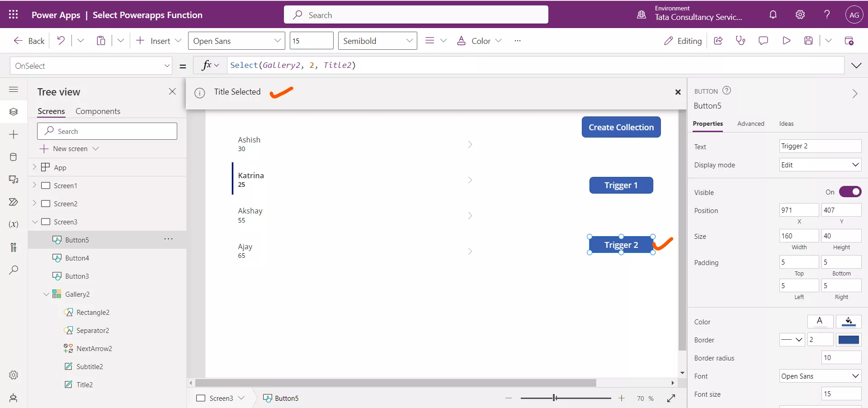Open the font family dropdown showing Open Sans
This screenshot has width=868, height=408.
(236, 41)
